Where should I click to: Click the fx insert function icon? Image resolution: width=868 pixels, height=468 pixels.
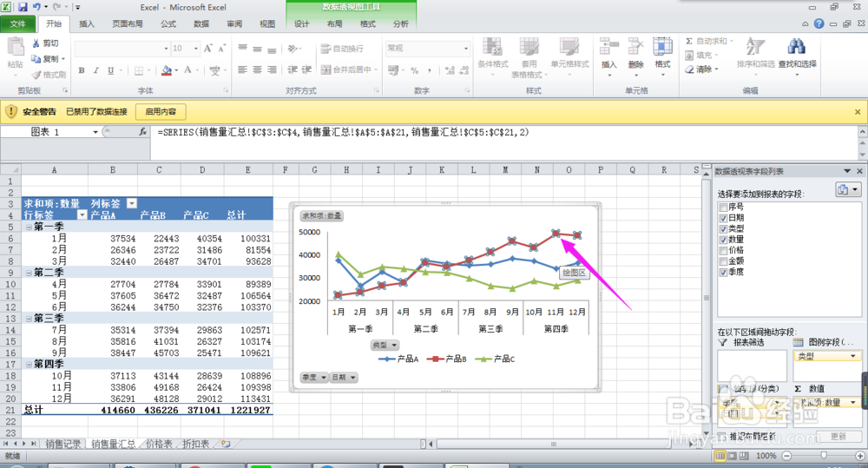click(x=143, y=132)
